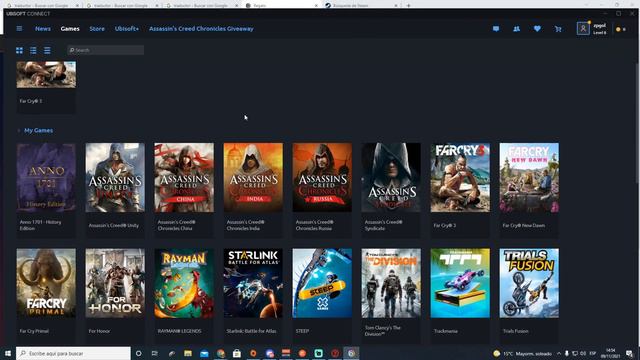
Task: Switch to list view with thumbnails
Action: click(33, 50)
